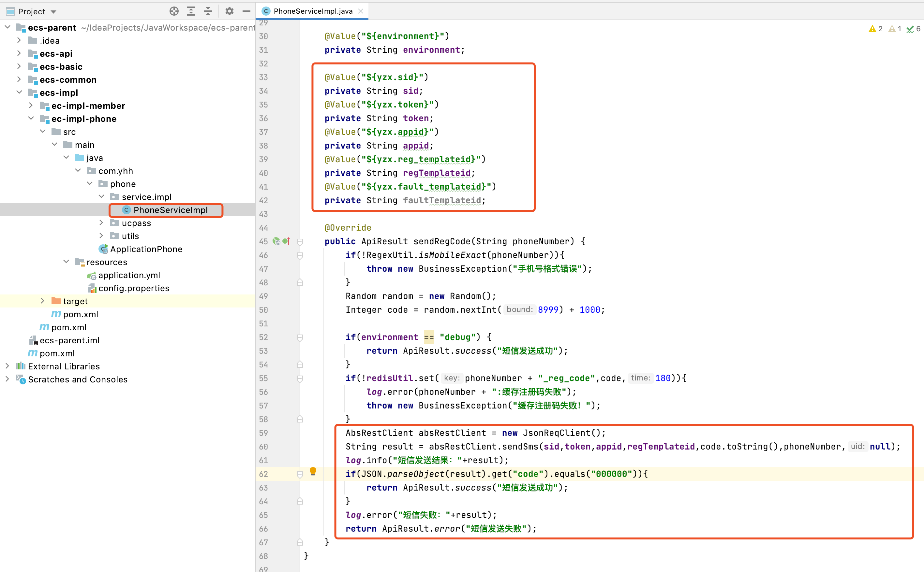Expand the ecs-api module folder
This screenshot has width=924, height=572.
[19, 53]
